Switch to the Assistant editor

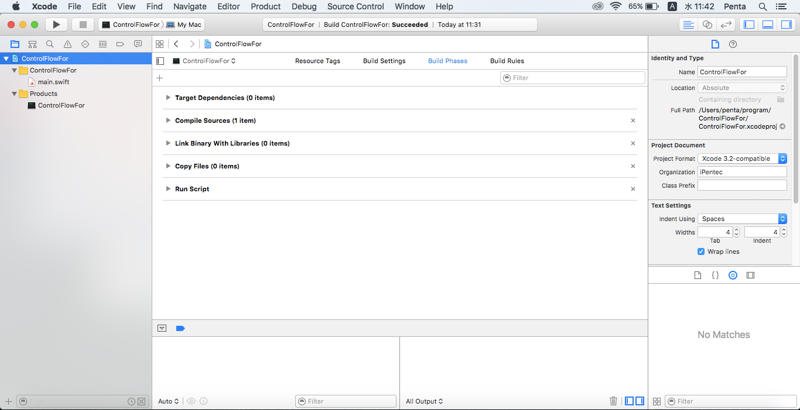tap(707, 24)
